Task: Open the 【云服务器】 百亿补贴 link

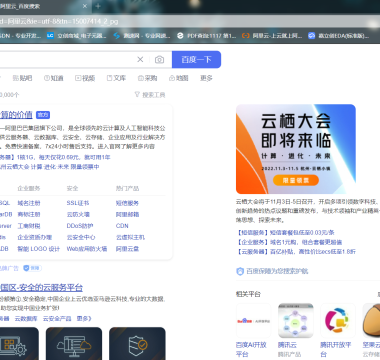Action: (296, 251)
